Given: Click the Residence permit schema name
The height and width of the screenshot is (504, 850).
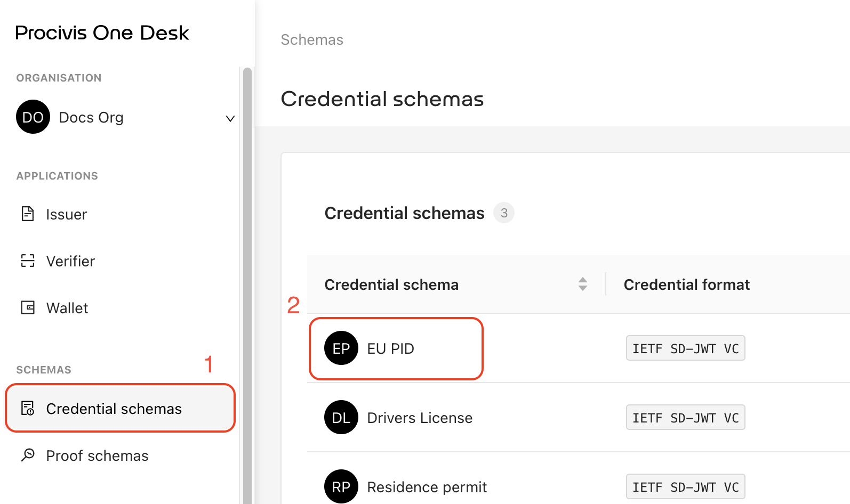Looking at the screenshot, I should pyautogui.click(x=426, y=486).
